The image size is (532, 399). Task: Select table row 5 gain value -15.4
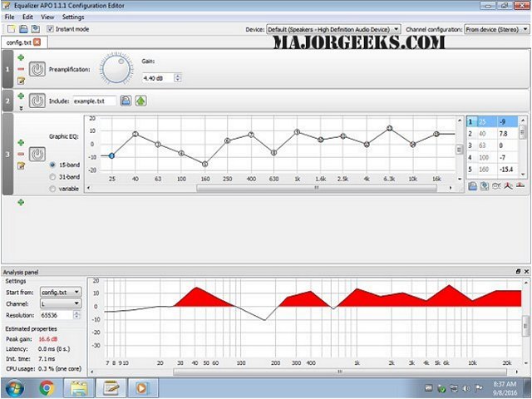[x=507, y=170]
